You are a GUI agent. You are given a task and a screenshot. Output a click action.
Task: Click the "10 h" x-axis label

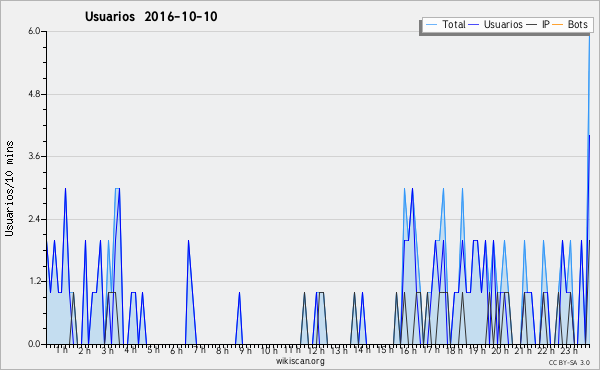point(269,350)
